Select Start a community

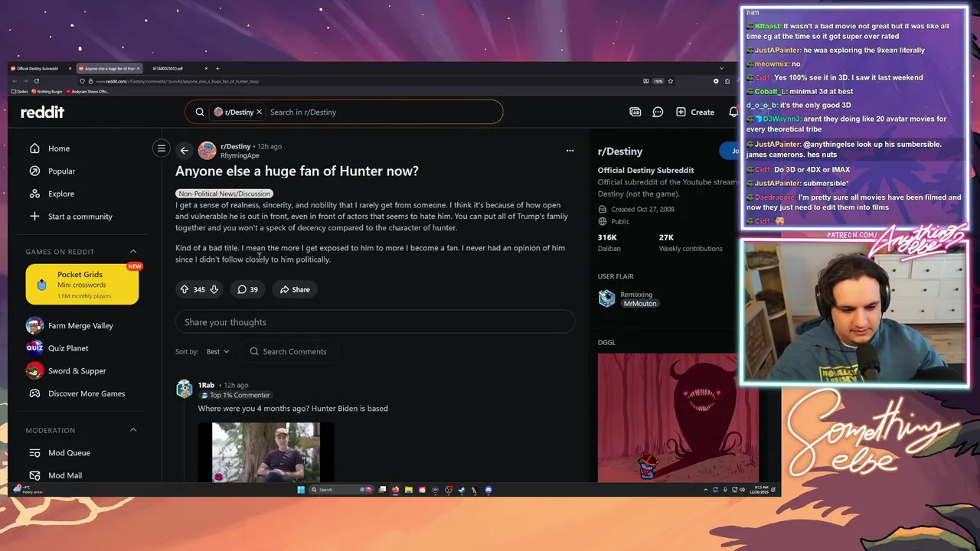coord(80,217)
